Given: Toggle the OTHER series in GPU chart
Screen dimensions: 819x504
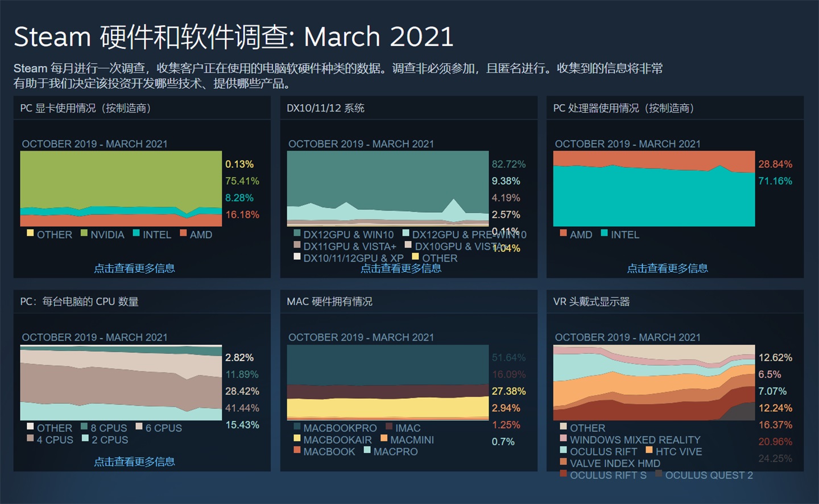Looking at the screenshot, I should point(30,234).
